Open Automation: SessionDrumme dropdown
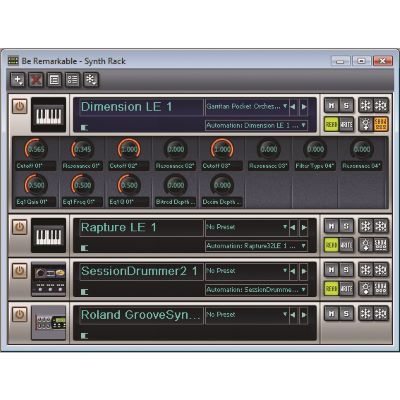Viewport: 400px width, 400px height. tap(256, 290)
